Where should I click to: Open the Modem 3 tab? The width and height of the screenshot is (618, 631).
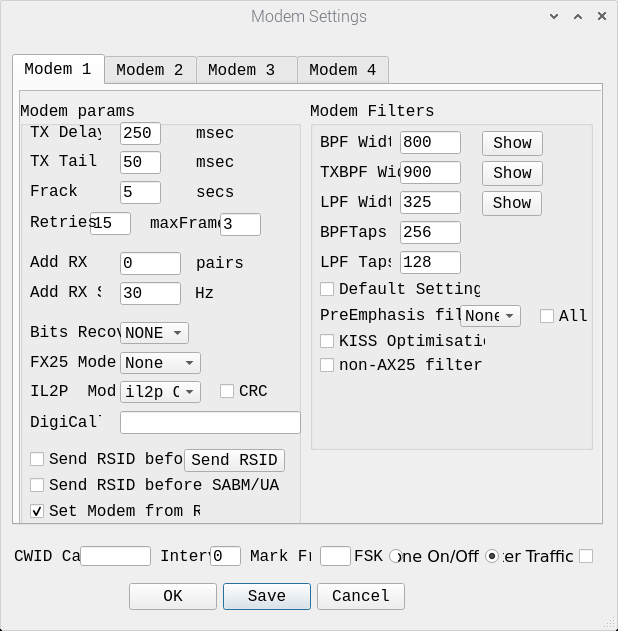241,70
